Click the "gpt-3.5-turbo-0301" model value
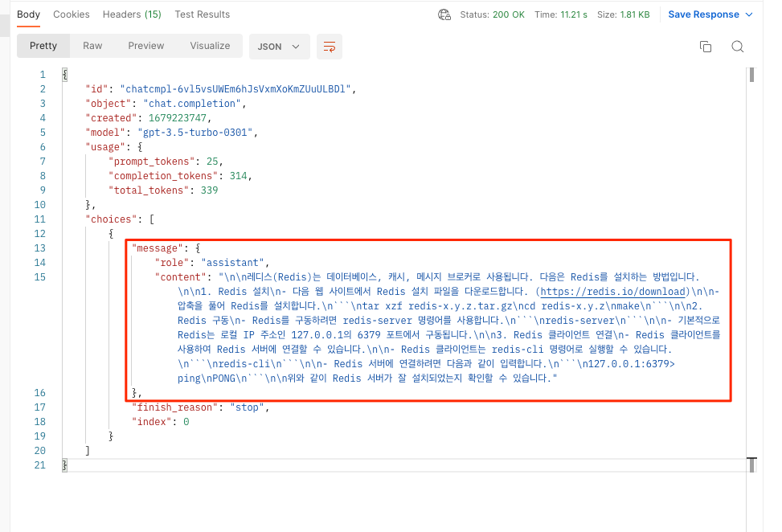Screen dimensions: 782x532 195,133
